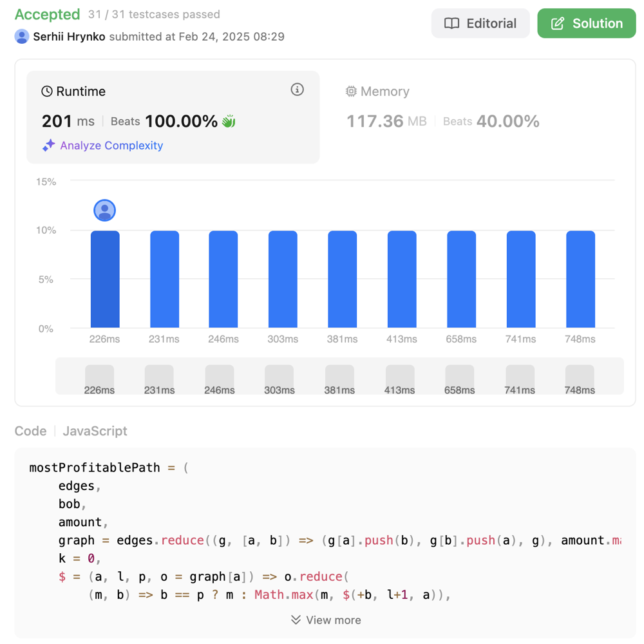
Task: Click the book icon in the Editorial button
Action: point(452,24)
